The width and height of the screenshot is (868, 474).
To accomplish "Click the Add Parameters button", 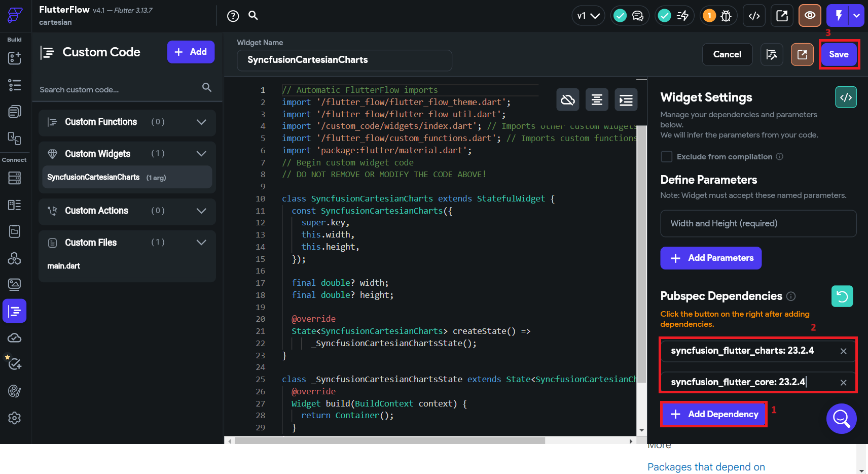I will coord(711,258).
